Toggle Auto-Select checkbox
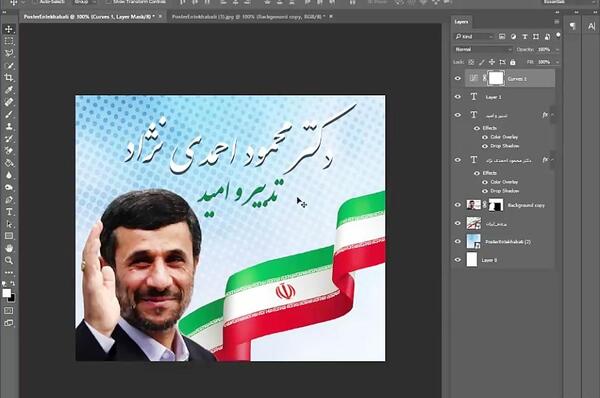The image size is (600, 398). click(35, 2)
